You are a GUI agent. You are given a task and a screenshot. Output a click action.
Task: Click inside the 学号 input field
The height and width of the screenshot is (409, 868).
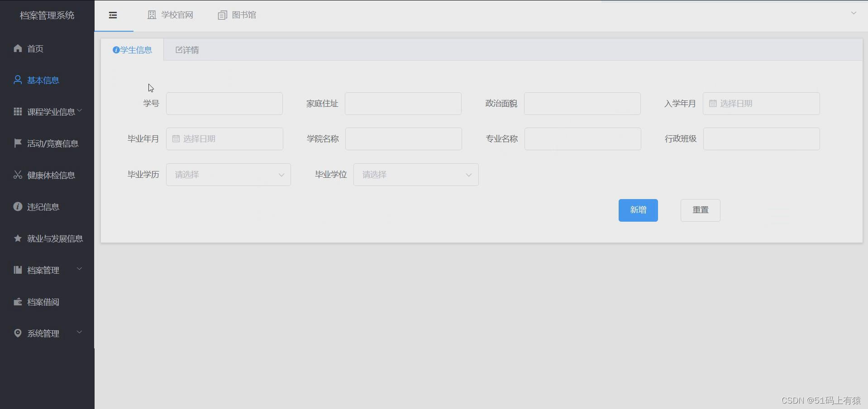pyautogui.click(x=224, y=103)
